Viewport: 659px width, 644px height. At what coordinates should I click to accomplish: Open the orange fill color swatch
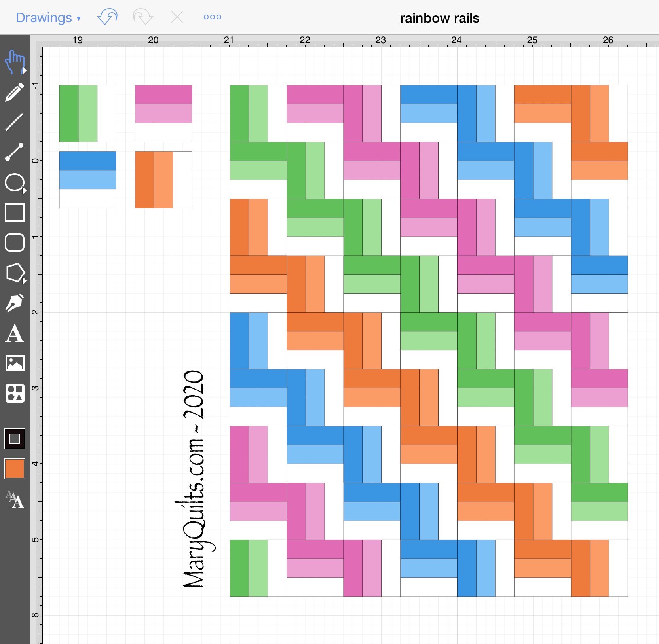click(15, 469)
